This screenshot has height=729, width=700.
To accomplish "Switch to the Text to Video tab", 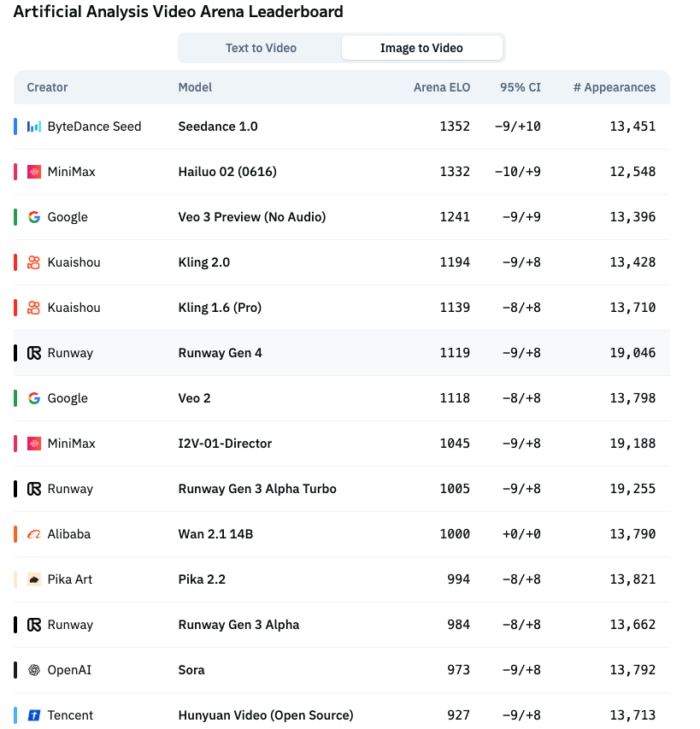I will click(261, 48).
